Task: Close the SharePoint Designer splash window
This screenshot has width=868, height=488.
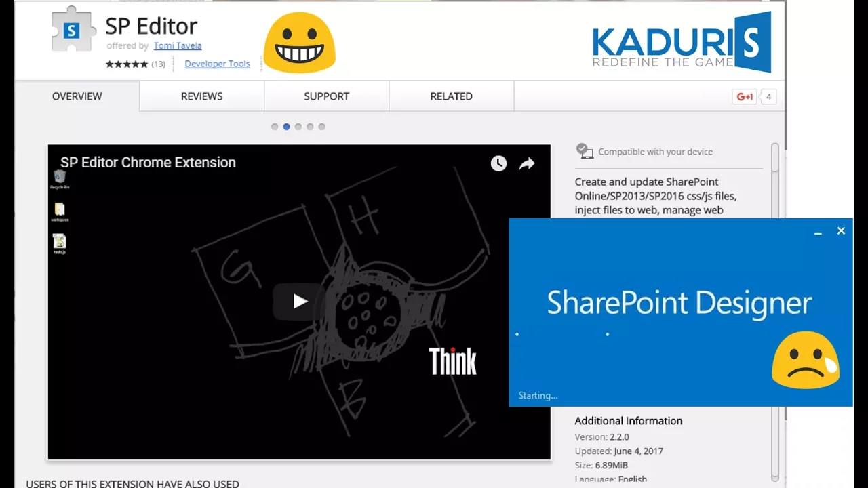Action: (841, 231)
